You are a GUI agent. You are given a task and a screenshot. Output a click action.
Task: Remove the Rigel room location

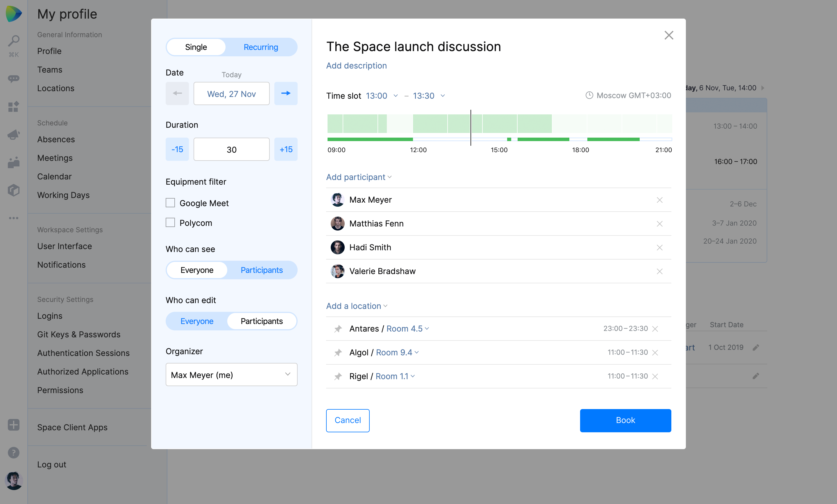coord(655,376)
